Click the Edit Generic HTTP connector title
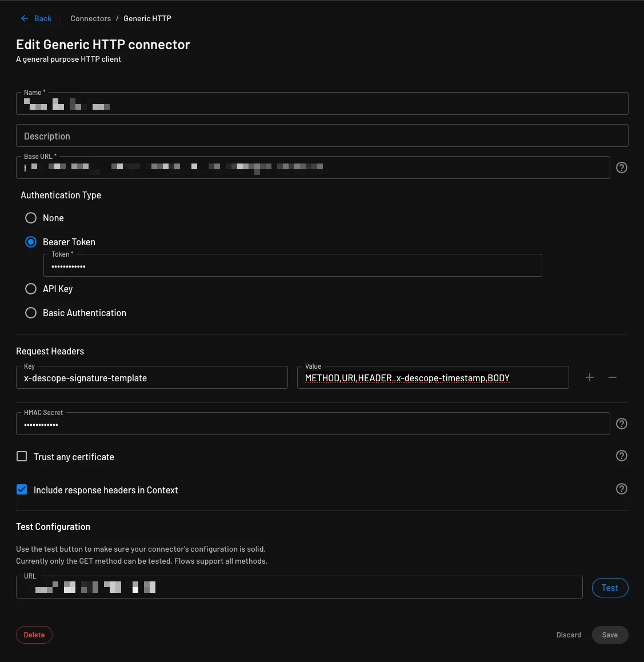The height and width of the screenshot is (662, 644). point(103,45)
